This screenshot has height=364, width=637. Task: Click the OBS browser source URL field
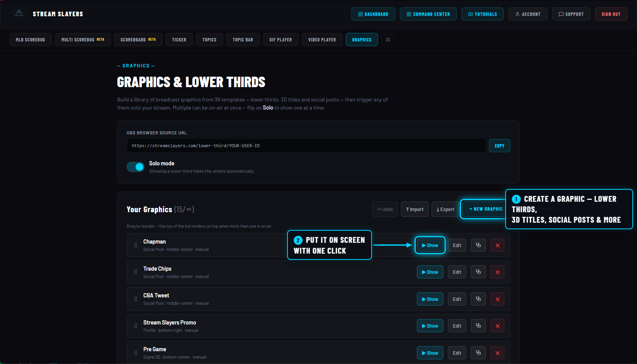(x=306, y=146)
